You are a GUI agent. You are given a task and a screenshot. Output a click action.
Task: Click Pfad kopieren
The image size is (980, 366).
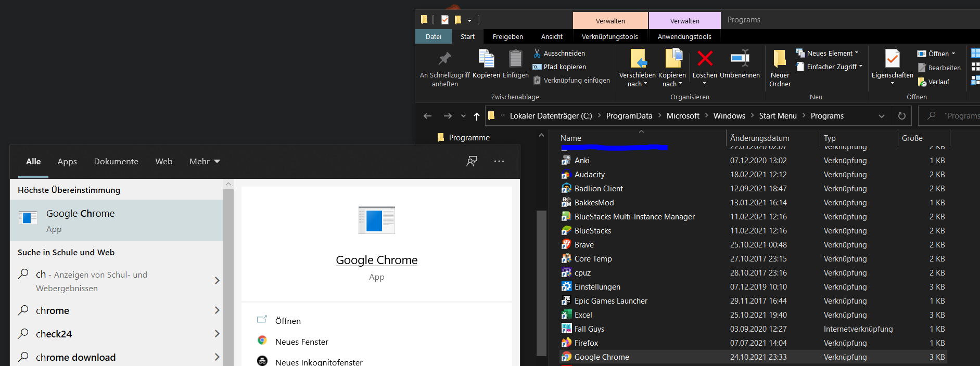(559, 67)
